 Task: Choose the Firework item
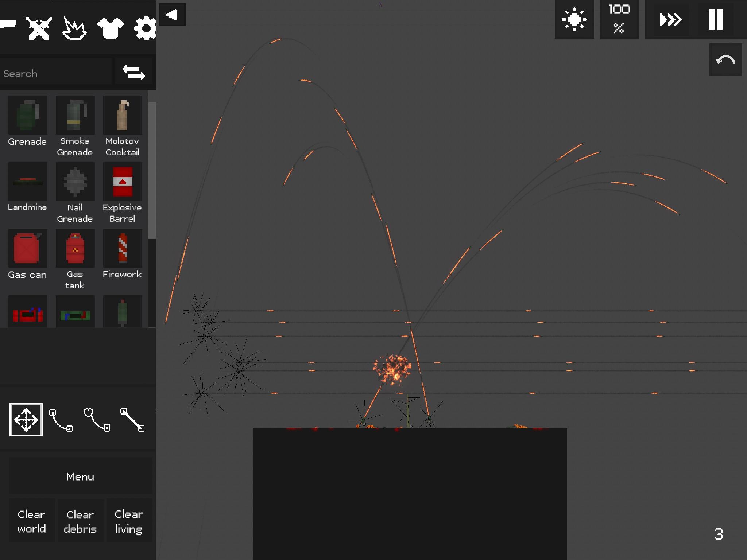pos(123,254)
